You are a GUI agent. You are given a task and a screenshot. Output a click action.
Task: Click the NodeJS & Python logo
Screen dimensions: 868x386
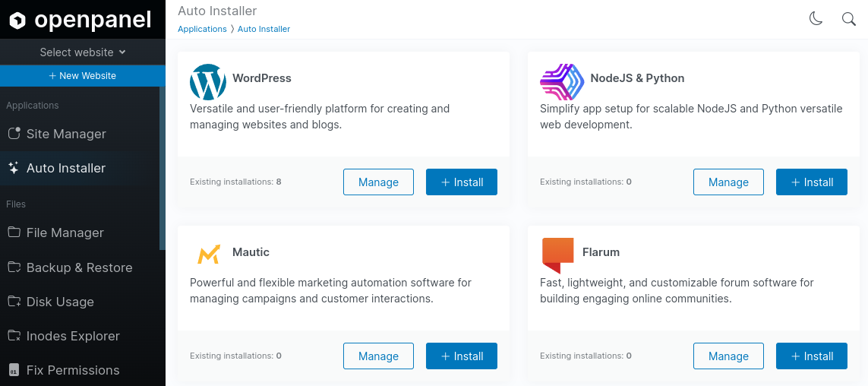(562, 81)
